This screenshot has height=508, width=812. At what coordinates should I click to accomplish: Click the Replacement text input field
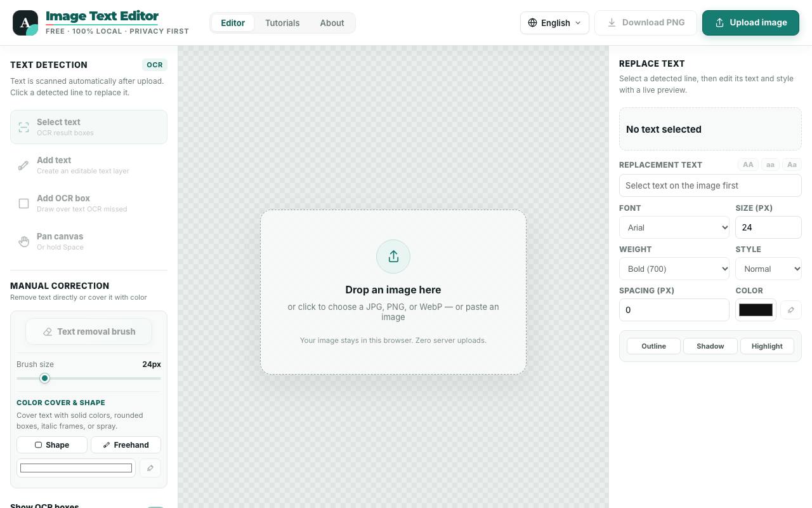(x=710, y=185)
